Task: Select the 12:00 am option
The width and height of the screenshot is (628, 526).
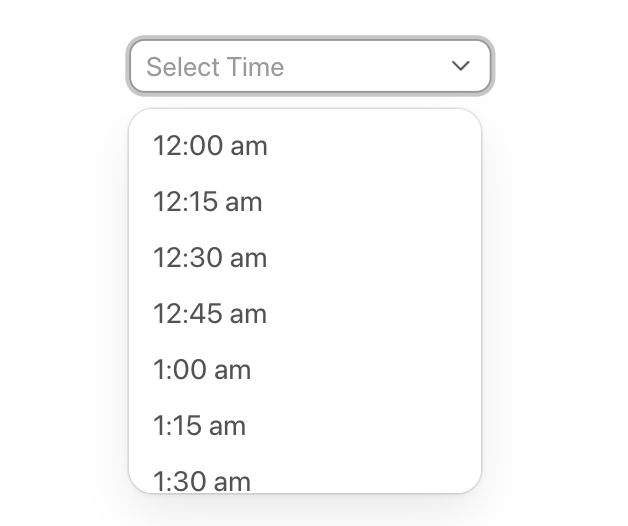Action: [x=210, y=146]
